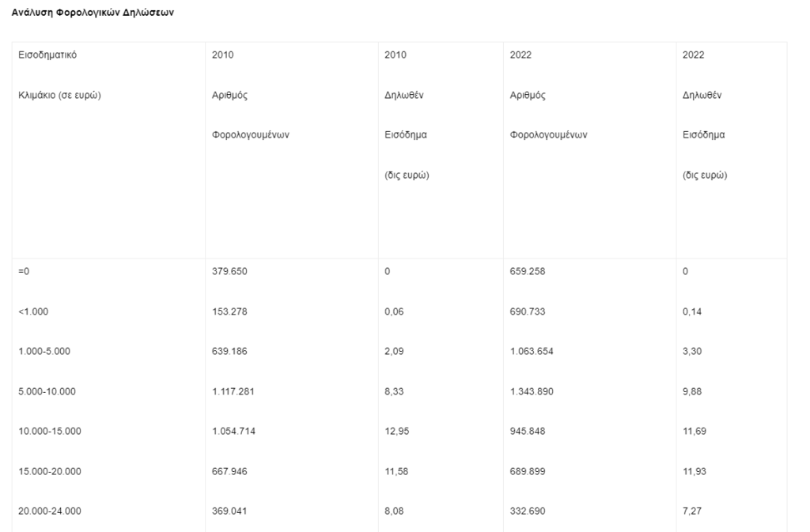Select the 1.000-5.000 bracket cell

pyautogui.click(x=44, y=352)
